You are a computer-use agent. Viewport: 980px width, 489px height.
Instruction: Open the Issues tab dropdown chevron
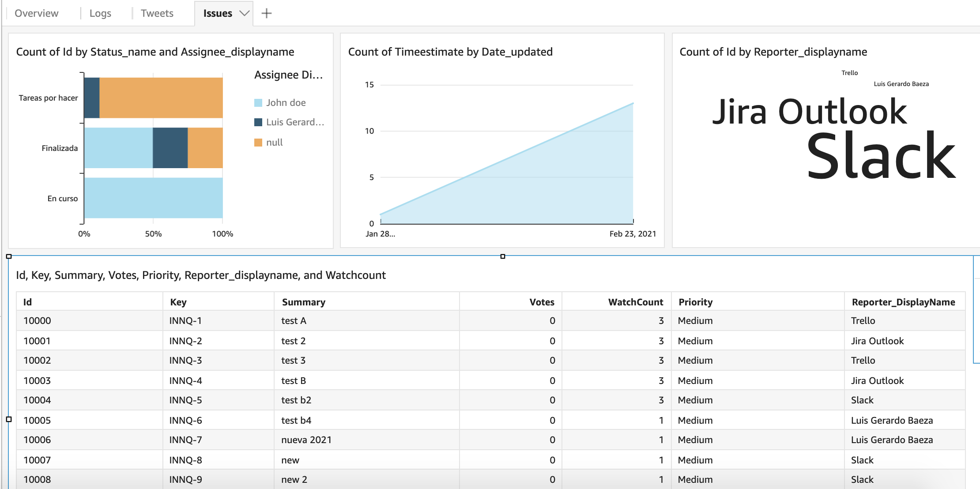point(244,13)
